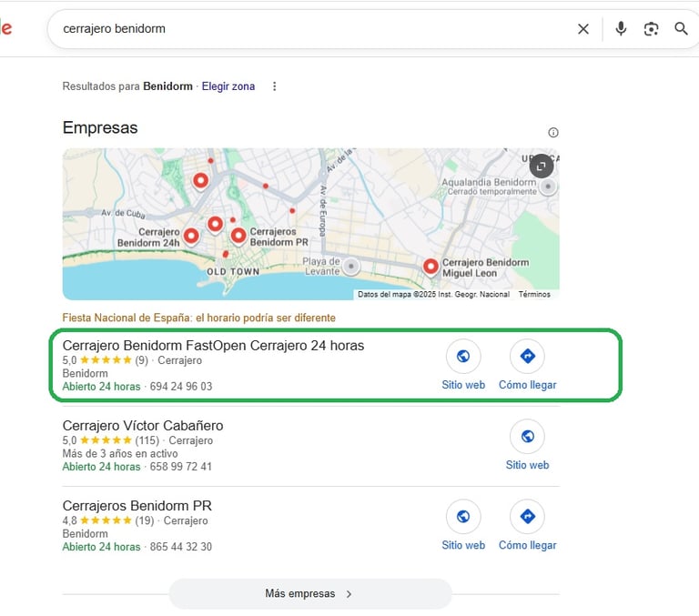This screenshot has height=616, width=699.
Task: Click phone number 658 99 72 41
Action: coord(180,467)
